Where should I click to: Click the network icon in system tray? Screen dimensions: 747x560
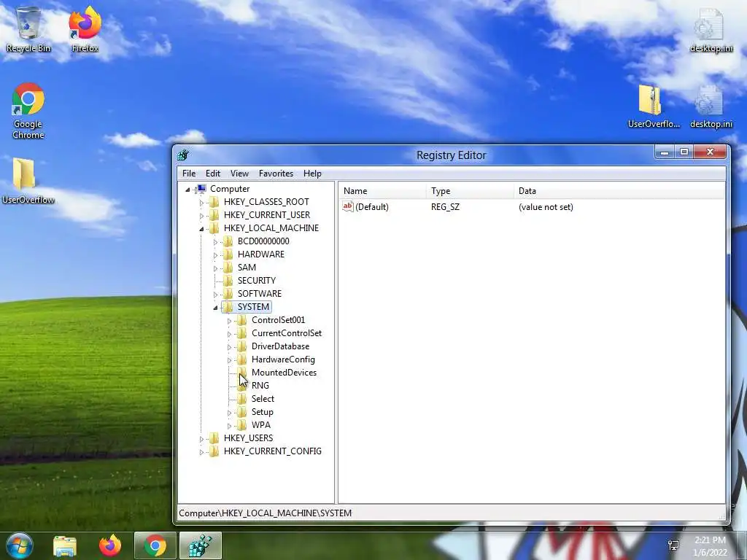pyautogui.click(x=673, y=545)
